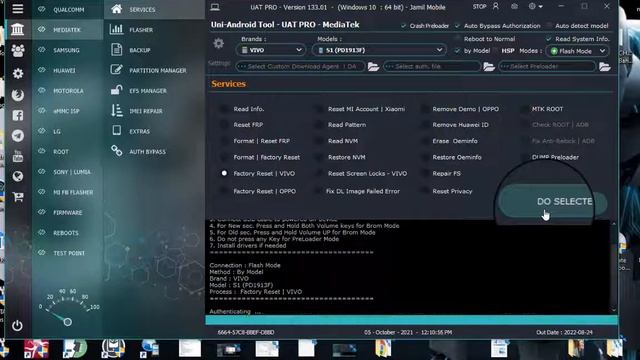Screen dimensions: 640x360
Task: Enable Auto detect model checkbox
Action: coord(549,26)
